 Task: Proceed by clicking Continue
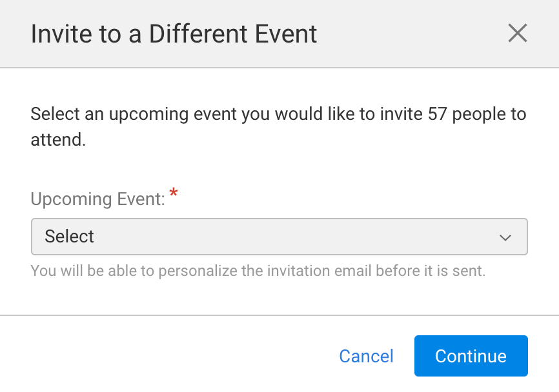(x=471, y=356)
